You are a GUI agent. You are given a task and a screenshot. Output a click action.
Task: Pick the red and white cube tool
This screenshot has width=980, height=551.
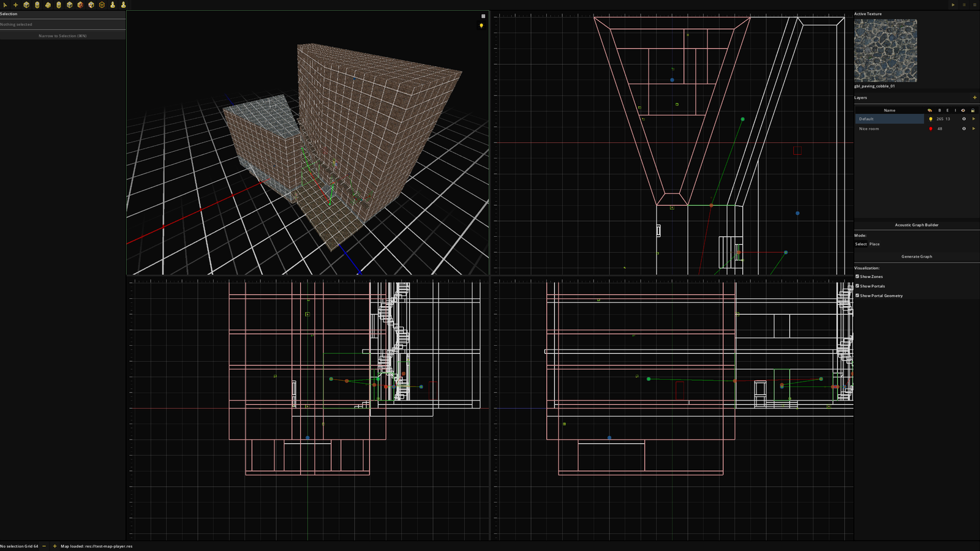91,5
